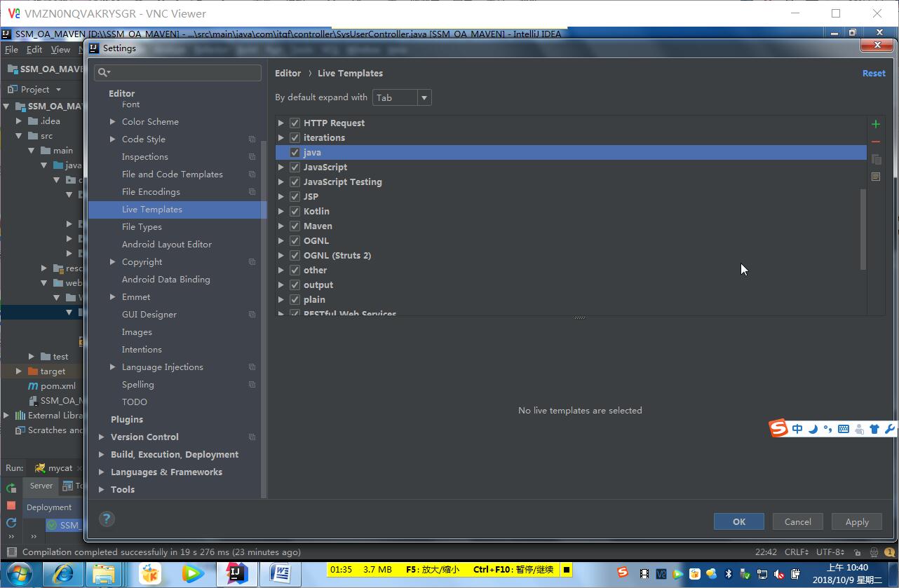Click the template list vertical scrollbar
Viewport: 899px width, 588px height.
point(863,229)
